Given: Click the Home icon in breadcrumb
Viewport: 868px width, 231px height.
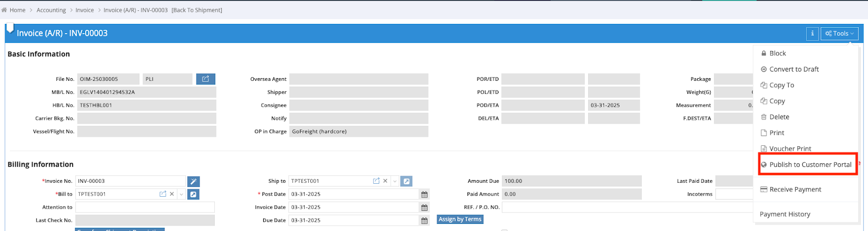Looking at the screenshot, I should (x=4, y=10).
